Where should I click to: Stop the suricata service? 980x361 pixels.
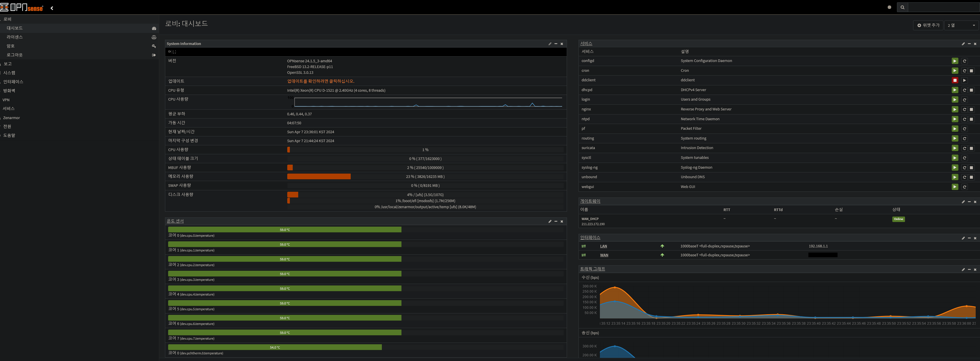[971, 148]
